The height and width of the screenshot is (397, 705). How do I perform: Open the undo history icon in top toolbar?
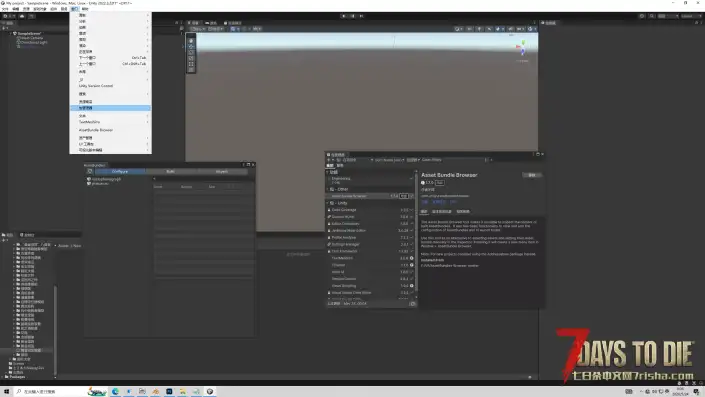pos(642,16)
